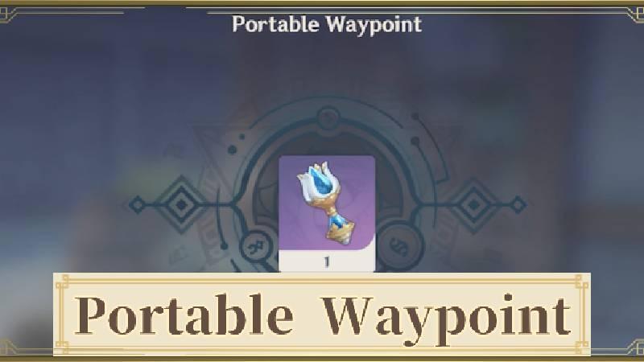Screen dimensions: 644x362
Task: Click the banner's top-right gold knot ornament
Action: 581,282
